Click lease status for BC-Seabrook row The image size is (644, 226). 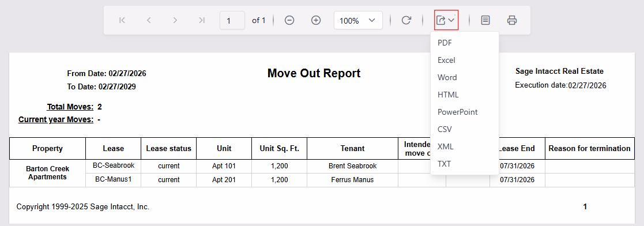[169, 166]
